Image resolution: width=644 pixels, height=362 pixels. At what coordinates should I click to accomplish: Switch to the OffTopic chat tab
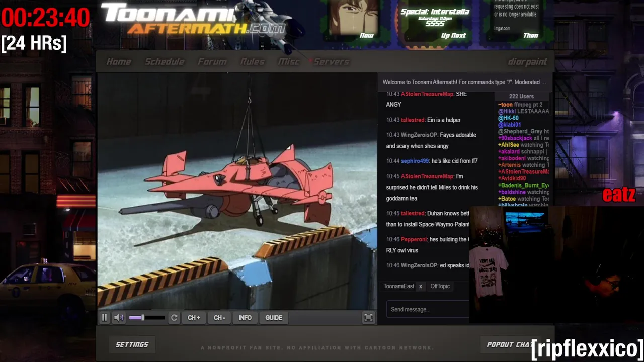pos(440,286)
